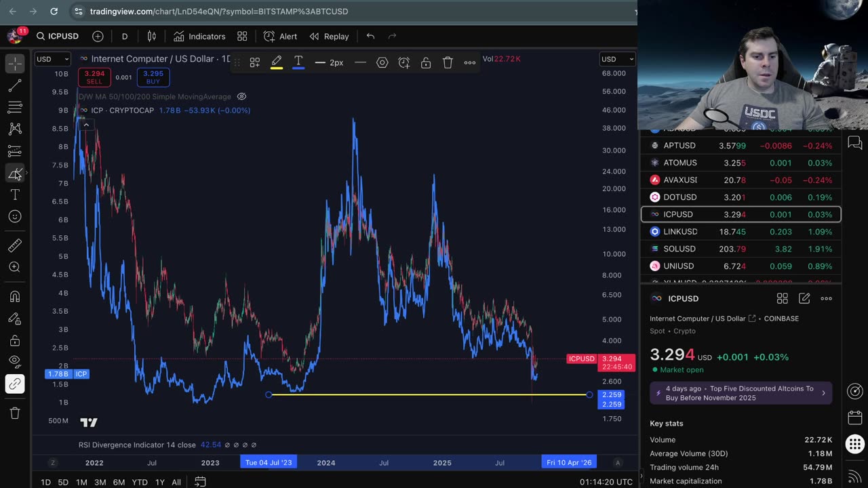868x488 pixels.
Task: Add alert on the drawing with clock icon
Action: point(404,62)
